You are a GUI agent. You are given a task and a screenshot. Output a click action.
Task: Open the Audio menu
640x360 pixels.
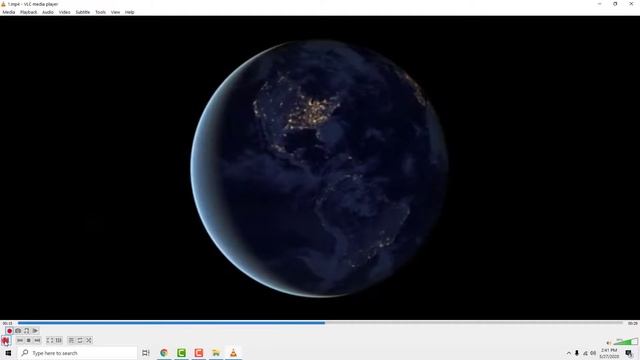pos(48,12)
